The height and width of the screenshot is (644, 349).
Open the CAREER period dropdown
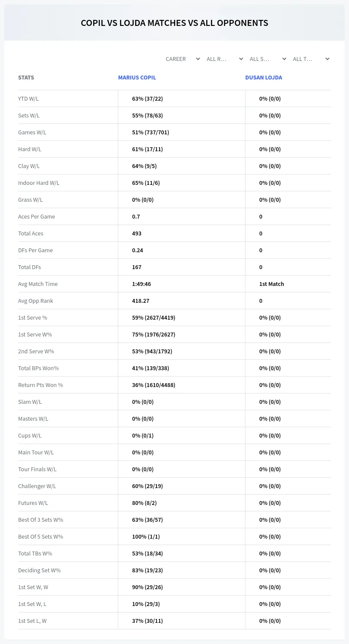[182, 59]
